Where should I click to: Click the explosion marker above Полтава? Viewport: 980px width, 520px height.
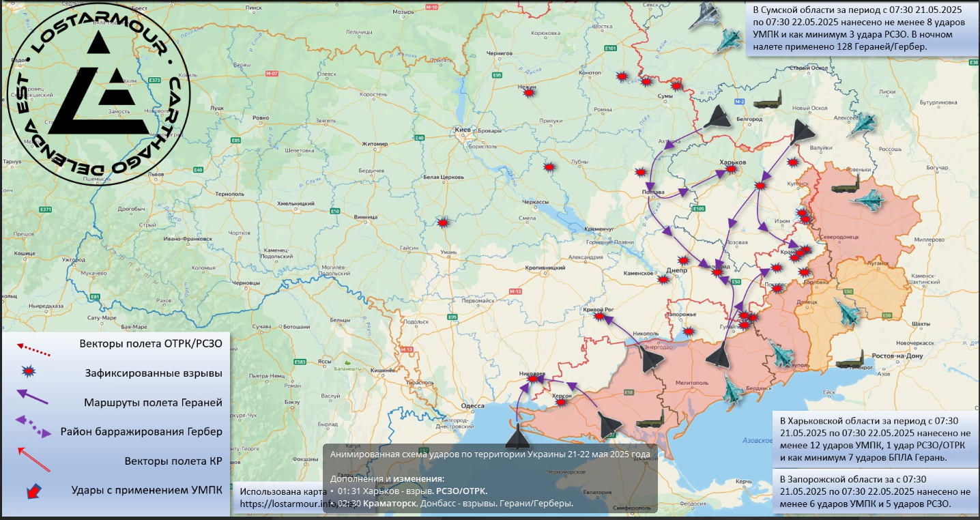[641, 173]
